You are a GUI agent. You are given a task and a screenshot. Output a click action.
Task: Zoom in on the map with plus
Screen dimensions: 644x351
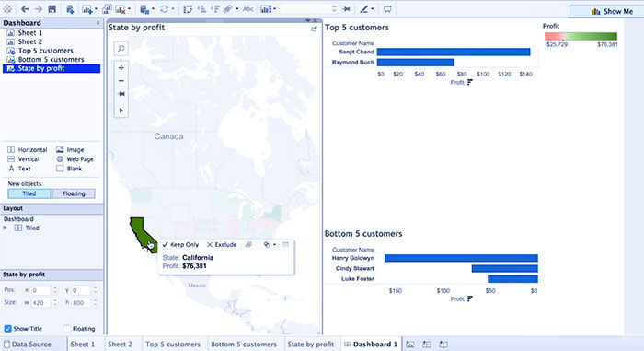121,68
